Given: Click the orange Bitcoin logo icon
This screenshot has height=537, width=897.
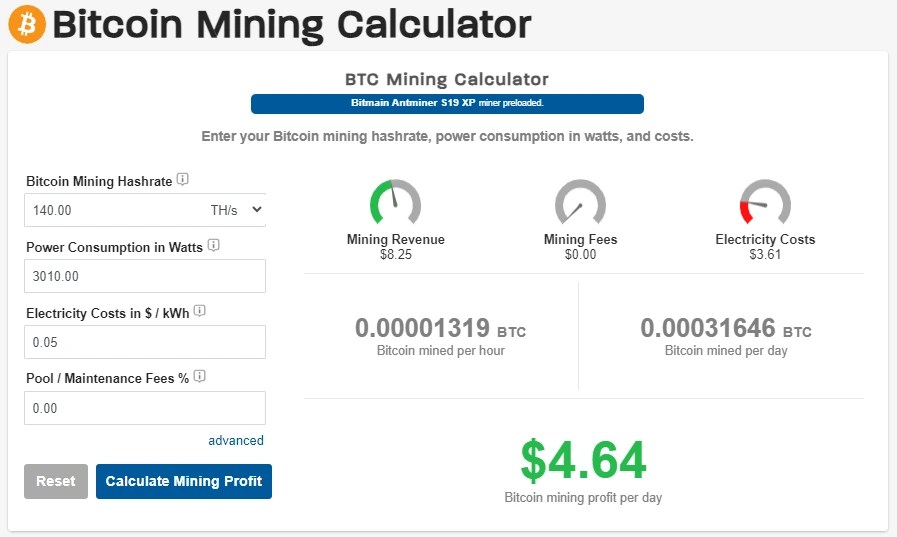Looking at the screenshot, I should click(27, 24).
